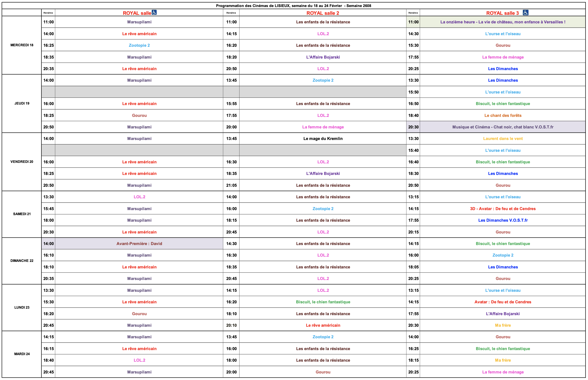
Task: Select the MERCREDI 18 day cell
Action: (22, 45)
